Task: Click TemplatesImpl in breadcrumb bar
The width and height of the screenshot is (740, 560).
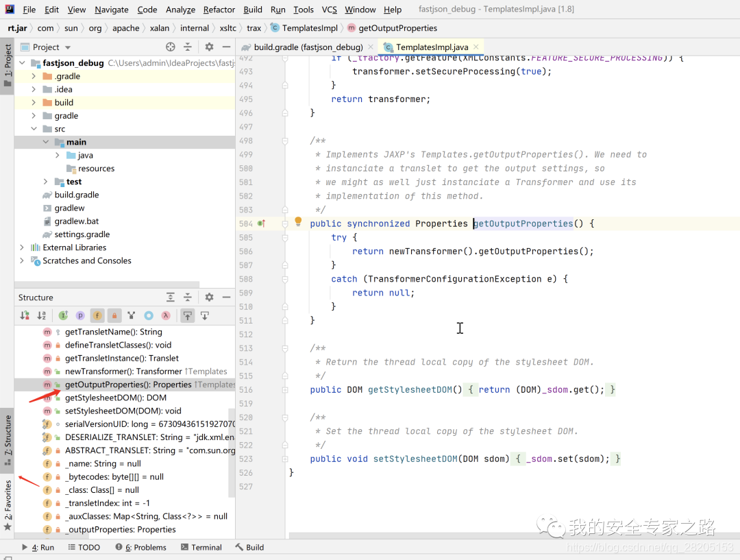Action: (x=304, y=28)
